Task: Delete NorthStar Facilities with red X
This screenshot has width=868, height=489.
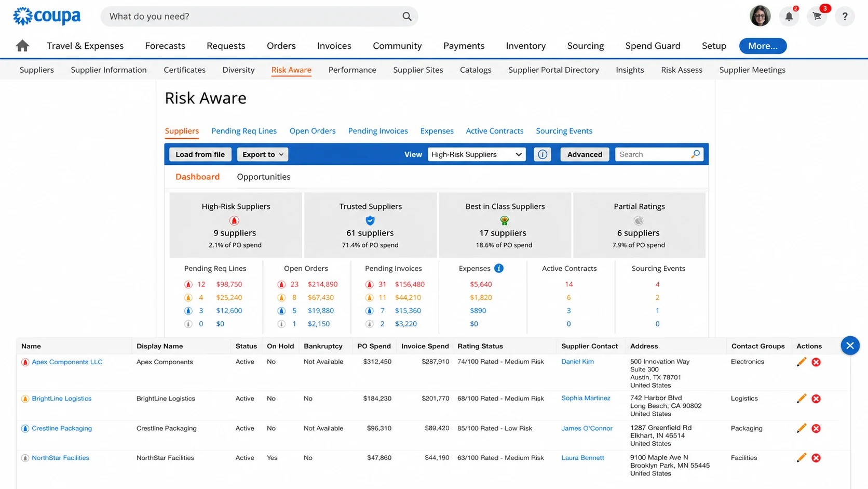Action: 816,458
